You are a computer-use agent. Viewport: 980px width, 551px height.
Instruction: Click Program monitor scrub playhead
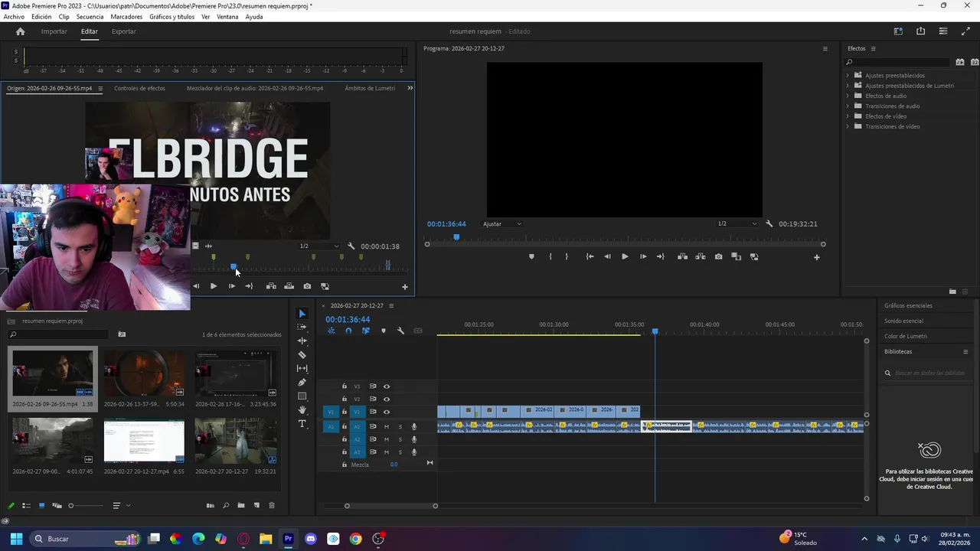pyautogui.click(x=456, y=237)
